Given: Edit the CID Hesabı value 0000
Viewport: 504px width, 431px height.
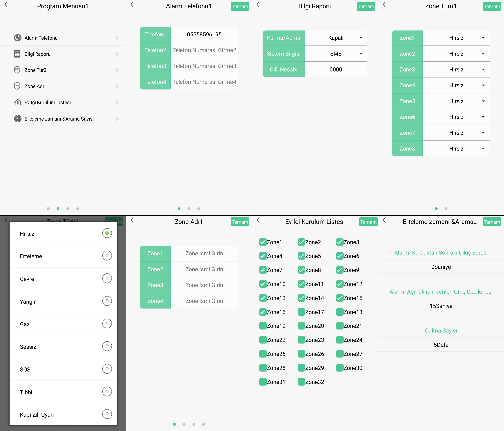Looking at the screenshot, I should click(336, 70).
